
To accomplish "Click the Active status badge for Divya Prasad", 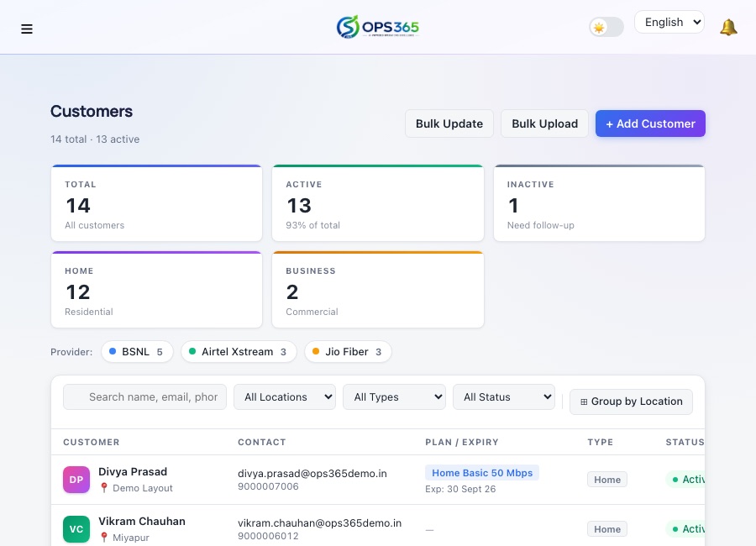I will 685,480.
